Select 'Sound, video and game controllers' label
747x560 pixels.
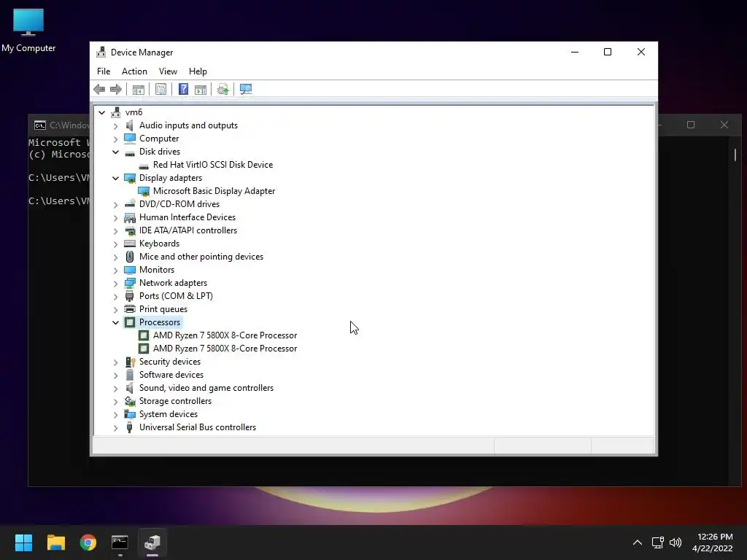click(206, 388)
